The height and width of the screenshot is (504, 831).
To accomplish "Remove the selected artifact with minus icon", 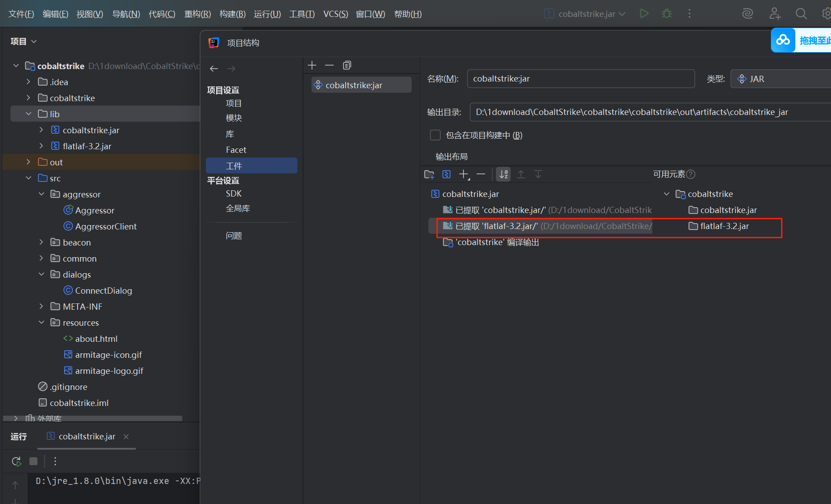I will [x=329, y=66].
